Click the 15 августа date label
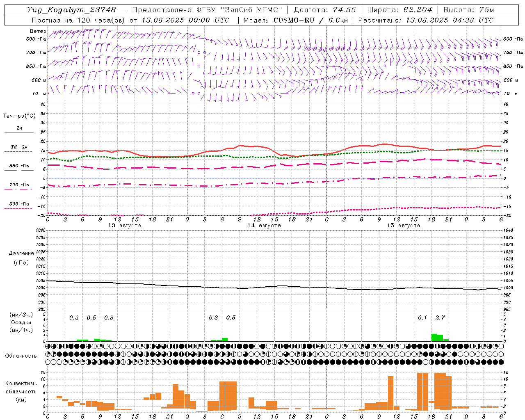The height and width of the screenshot is (420, 525). [x=404, y=226]
